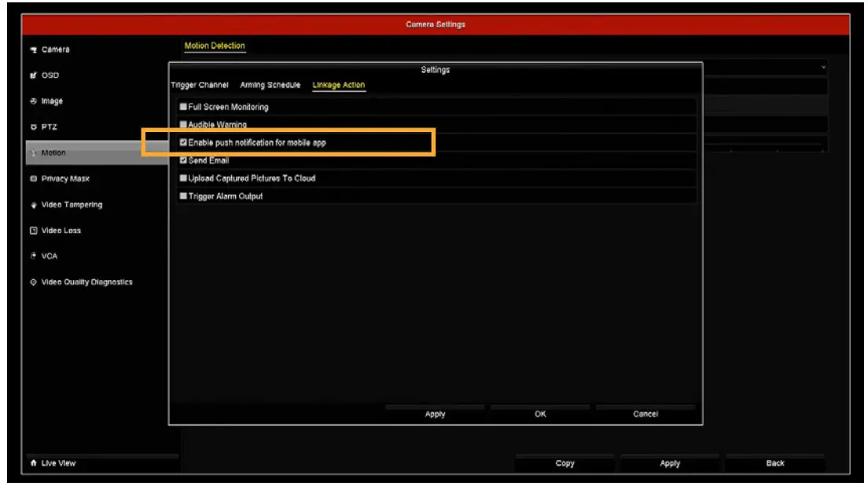The width and height of the screenshot is (868, 486).
Task: Click the Video Tampering icon in the sidebar
Action: 33,204
